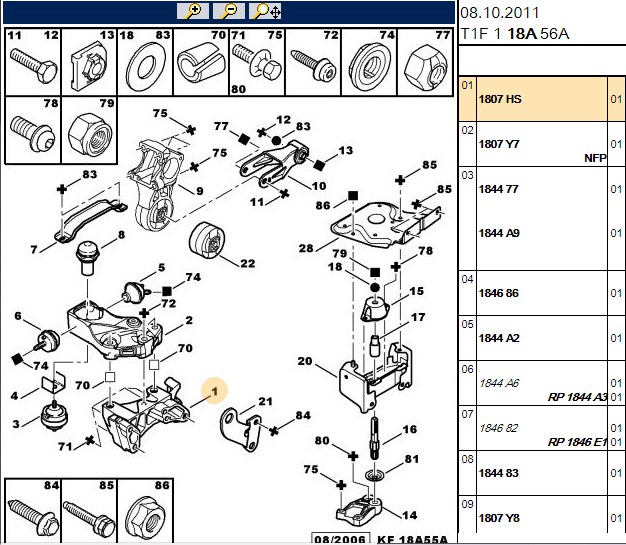Click the long bolt thumbnail labeled 85
Image resolution: width=626 pixels, height=545 pixels.
[x=89, y=511]
